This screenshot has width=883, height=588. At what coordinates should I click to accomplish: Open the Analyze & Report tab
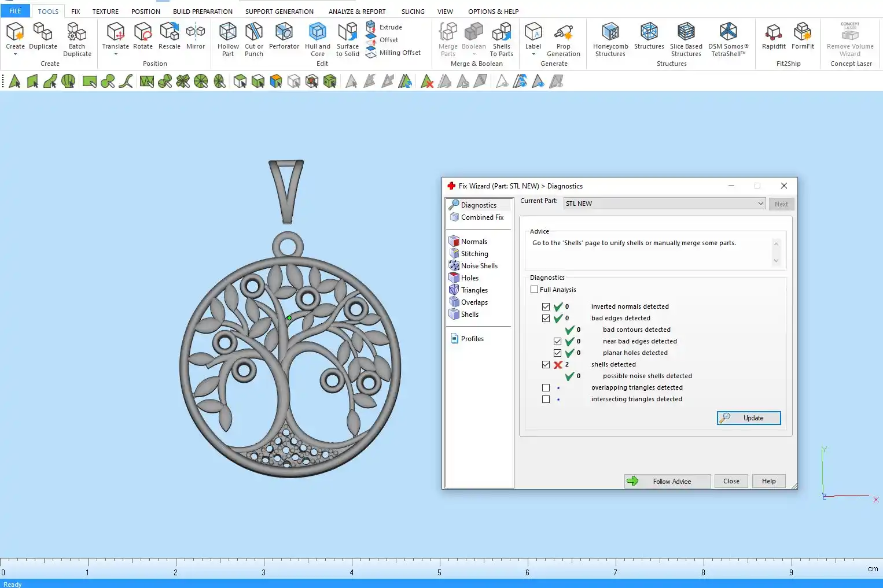357,12
